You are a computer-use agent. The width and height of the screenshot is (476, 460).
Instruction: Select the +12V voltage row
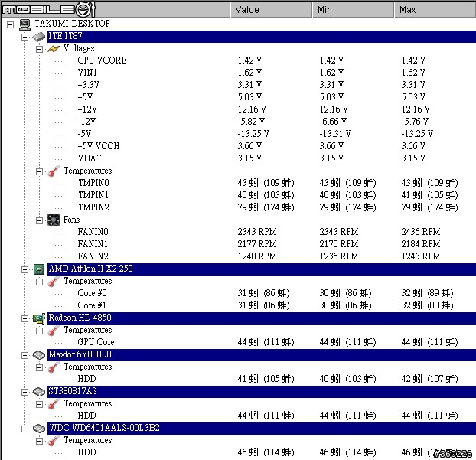(x=87, y=109)
